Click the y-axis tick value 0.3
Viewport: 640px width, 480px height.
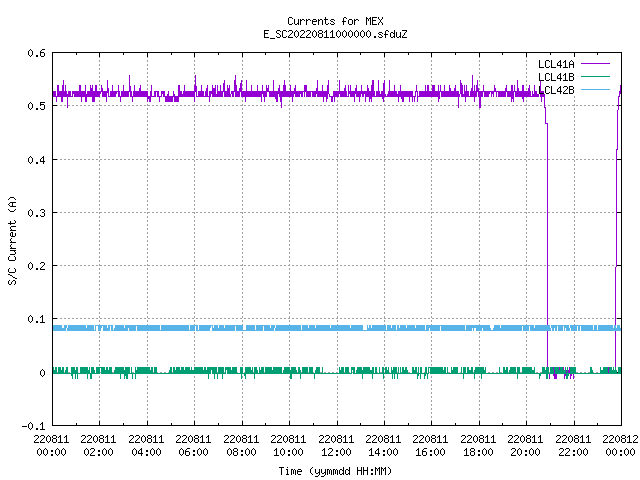click(36, 213)
